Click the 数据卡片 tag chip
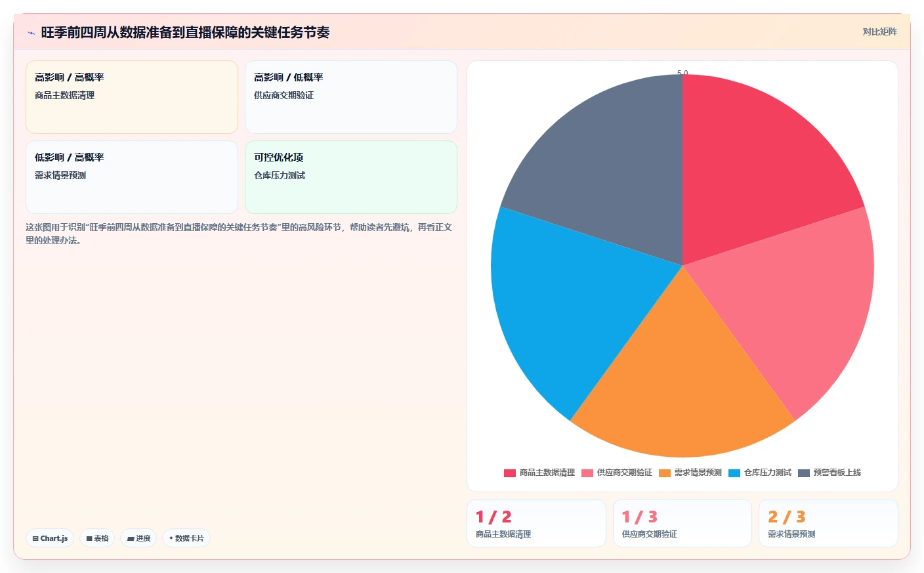The height and width of the screenshot is (573, 924). point(186,538)
